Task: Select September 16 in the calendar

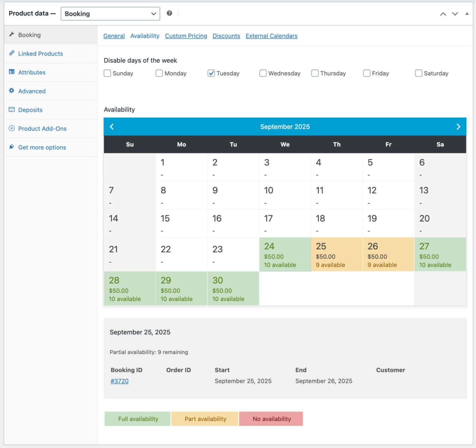Action: point(233,223)
